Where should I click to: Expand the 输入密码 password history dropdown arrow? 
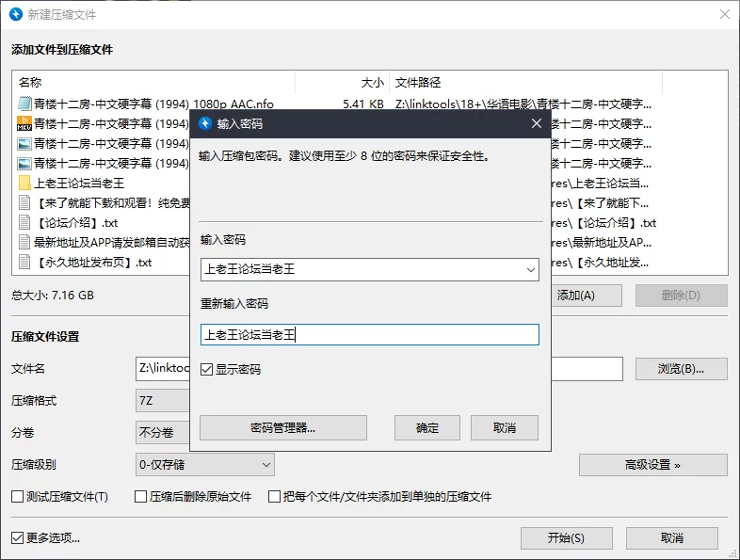click(x=530, y=270)
